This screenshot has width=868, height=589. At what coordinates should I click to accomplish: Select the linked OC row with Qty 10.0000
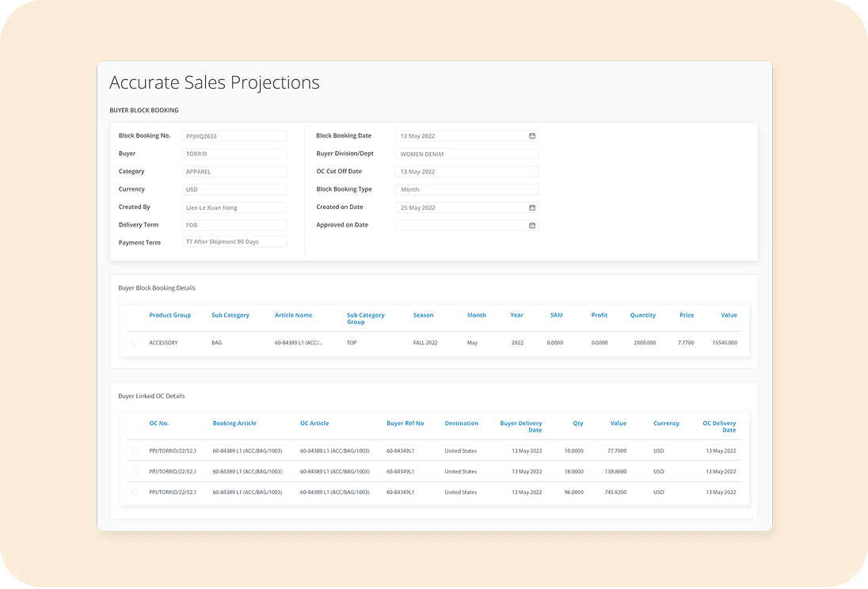click(x=135, y=450)
